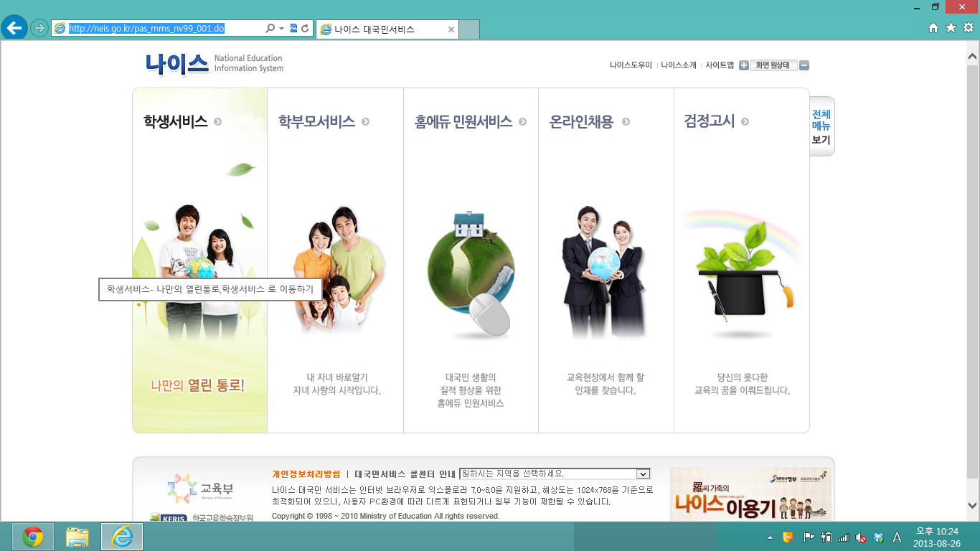Viewport: 980px width, 551px height.
Task: Click the business pair holding globe image
Action: [603, 273]
